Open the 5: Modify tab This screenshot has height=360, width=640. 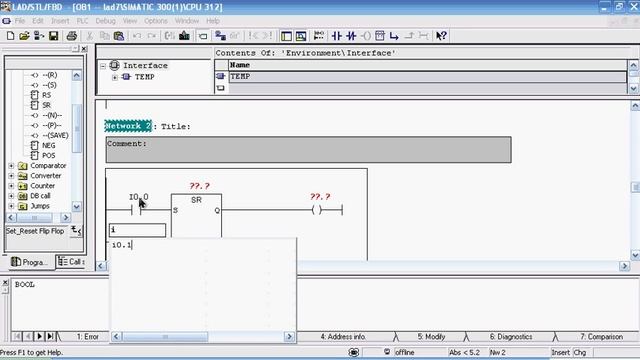[431, 337]
